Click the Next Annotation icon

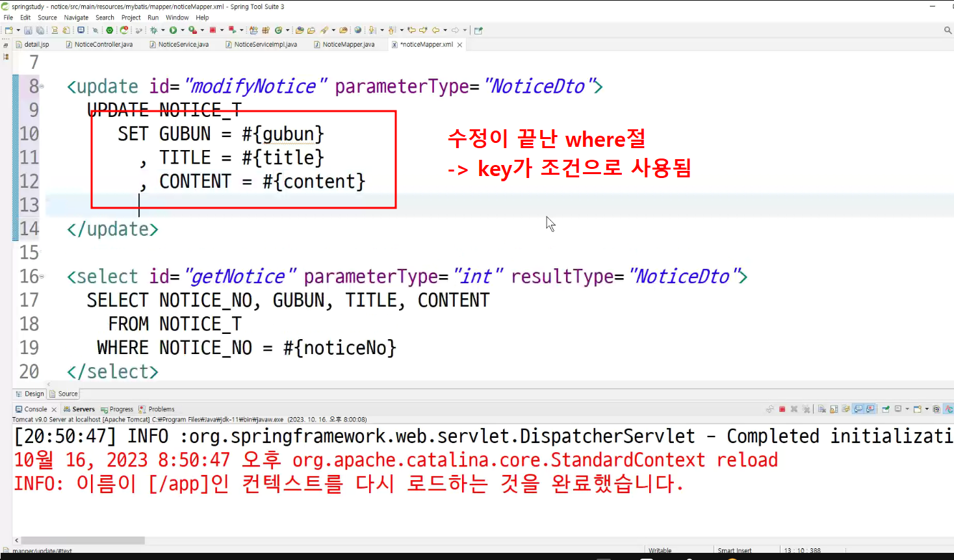pyautogui.click(x=372, y=30)
